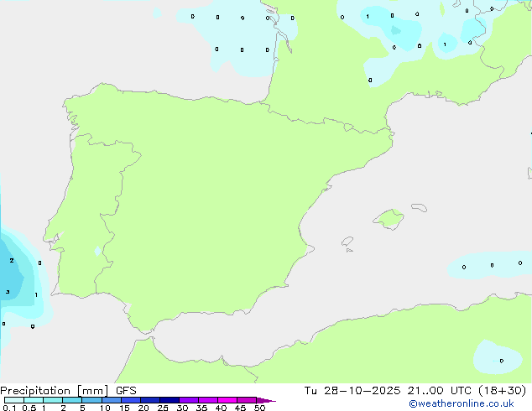Select the 1–2 mm legend swatch

click(x=53, y=400)
